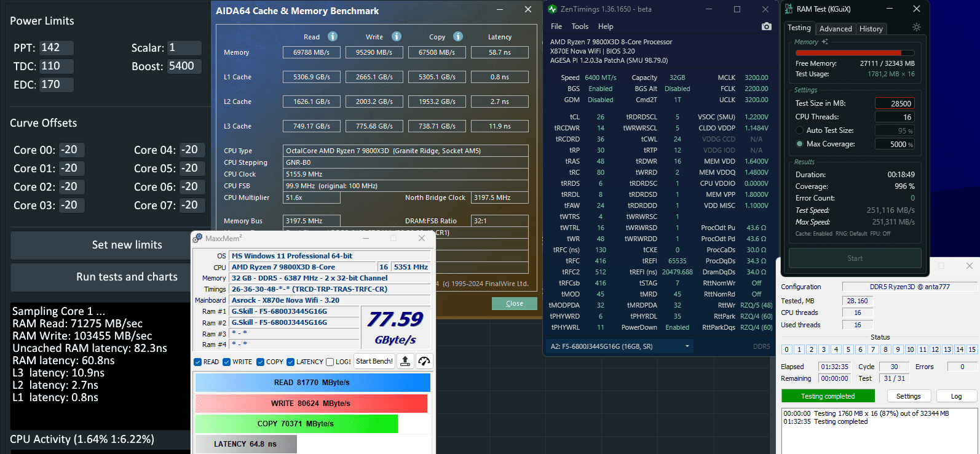The width and height of the screenshot is (980, 454).
Task: Click the Error Count value in RAM Test
Action: (912, 198)
